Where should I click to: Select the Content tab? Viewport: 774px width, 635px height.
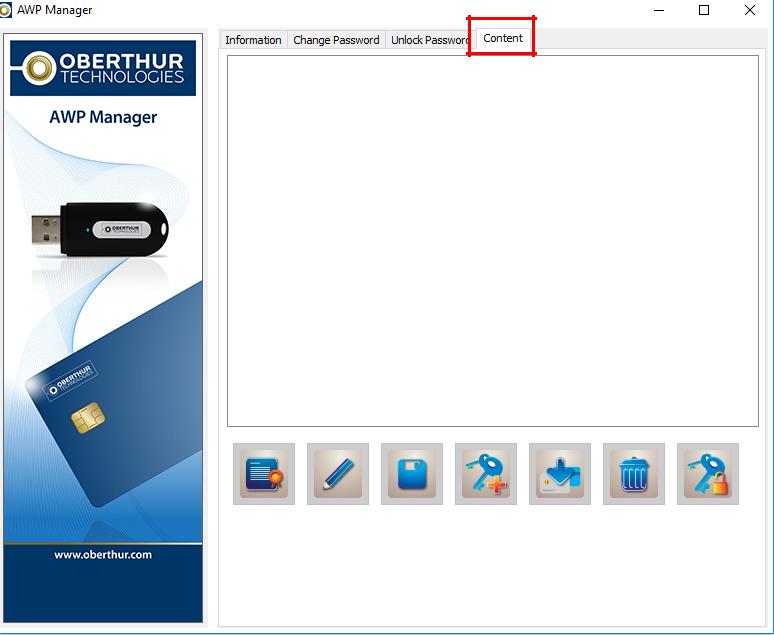[x=503, y=38]
